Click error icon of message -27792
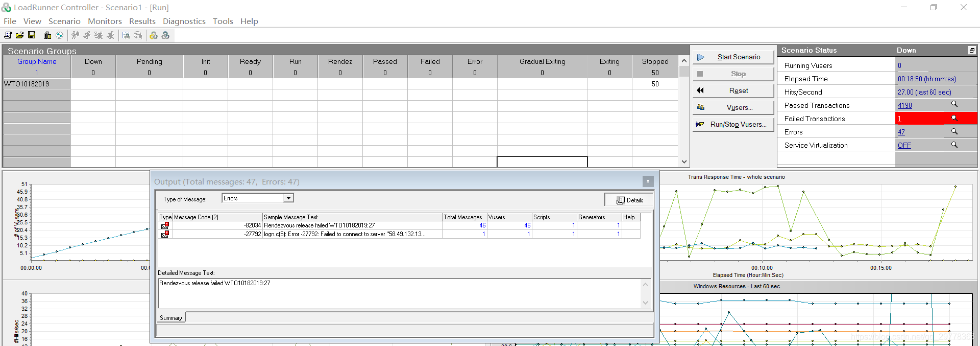Viewport: 980px width, 346px height. point(165,234)
